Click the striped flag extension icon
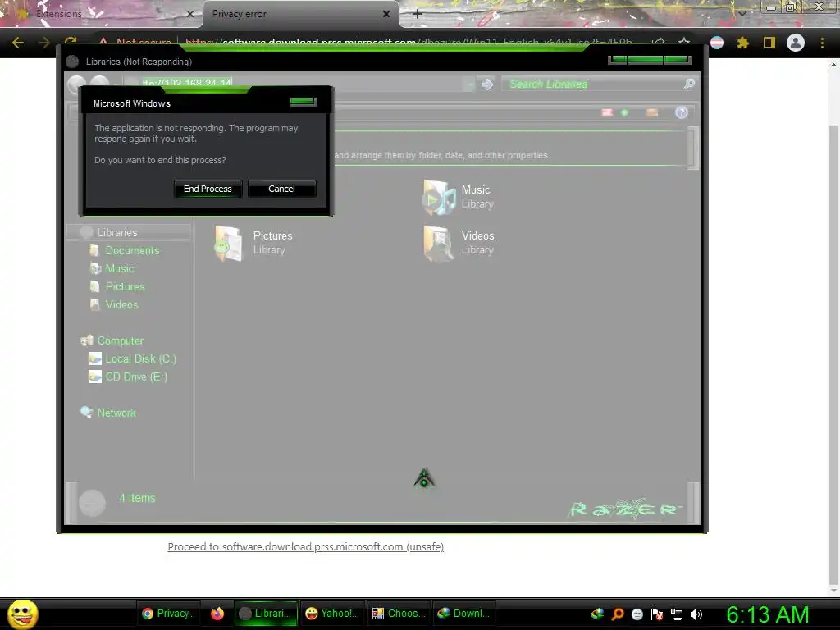 pyautogui.click(x=717, y=43)
